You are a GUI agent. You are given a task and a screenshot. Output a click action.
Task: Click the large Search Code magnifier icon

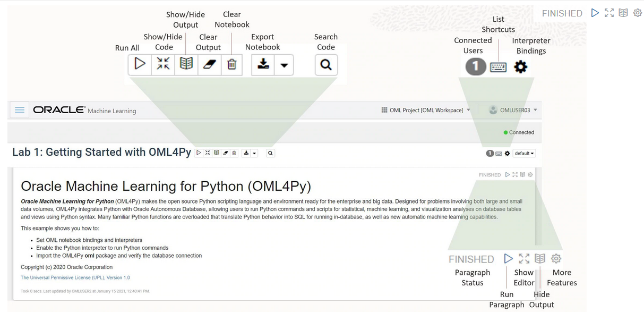point(326,65)
